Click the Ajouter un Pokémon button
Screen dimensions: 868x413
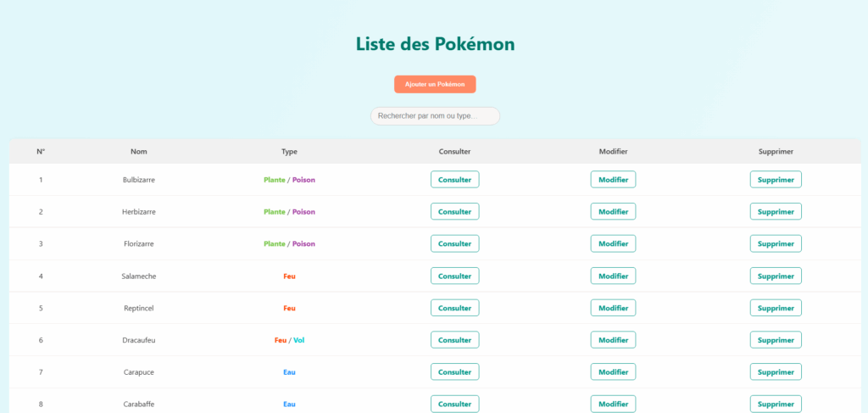435,84
